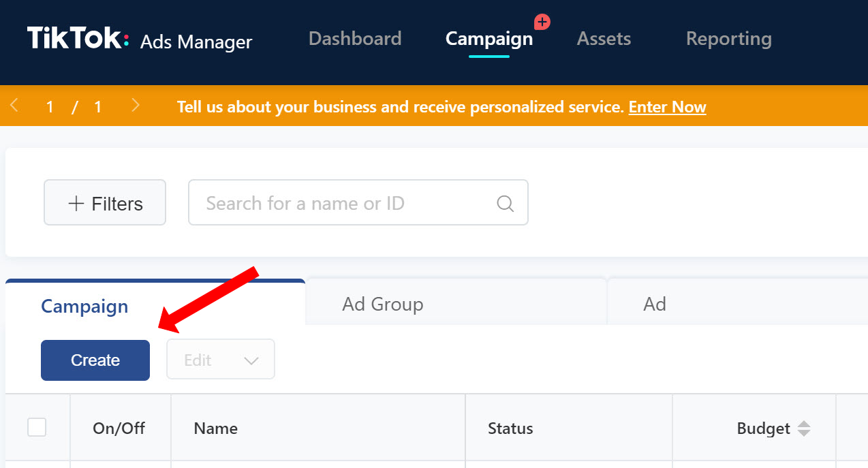The width and height of the screenshot is (868, 468).
Task: Open the Filters panel
Action: 104,202
